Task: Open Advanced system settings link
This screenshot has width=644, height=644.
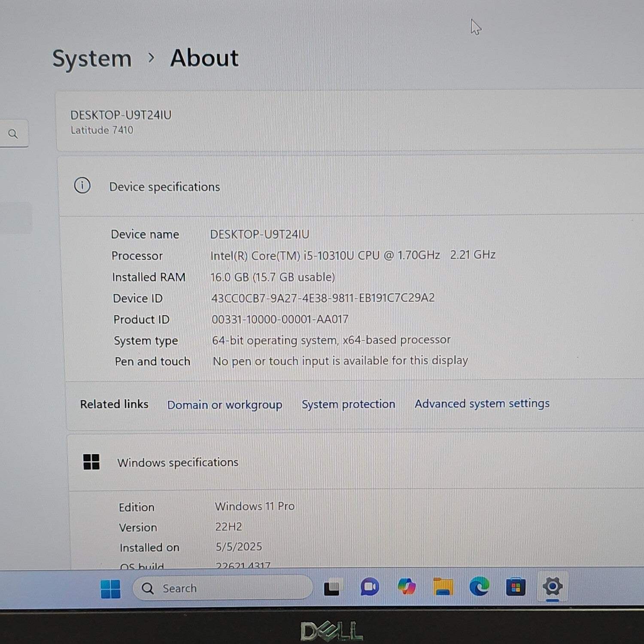Action: click(x=482, y=403)
